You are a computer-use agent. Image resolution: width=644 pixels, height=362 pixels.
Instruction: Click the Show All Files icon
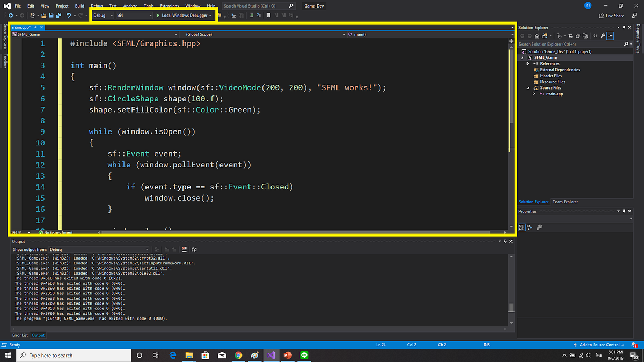click(586, 36)
